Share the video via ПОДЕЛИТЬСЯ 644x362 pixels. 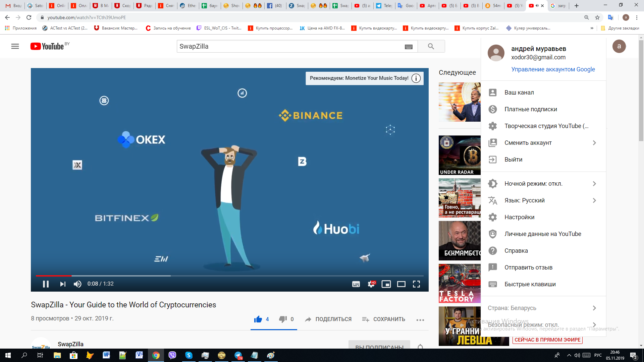(328, 319)
